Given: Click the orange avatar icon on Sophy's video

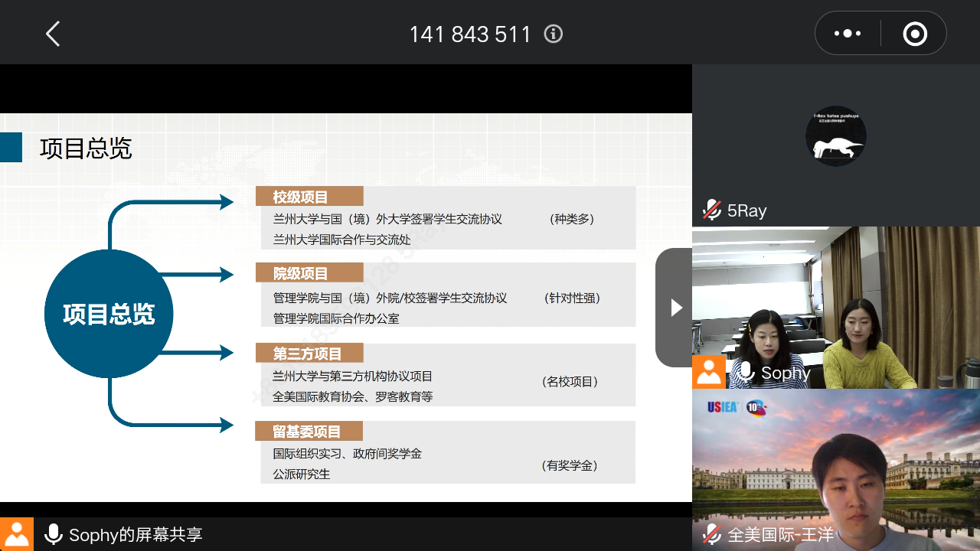Looking at the screenshot, I should coord(709,372).
